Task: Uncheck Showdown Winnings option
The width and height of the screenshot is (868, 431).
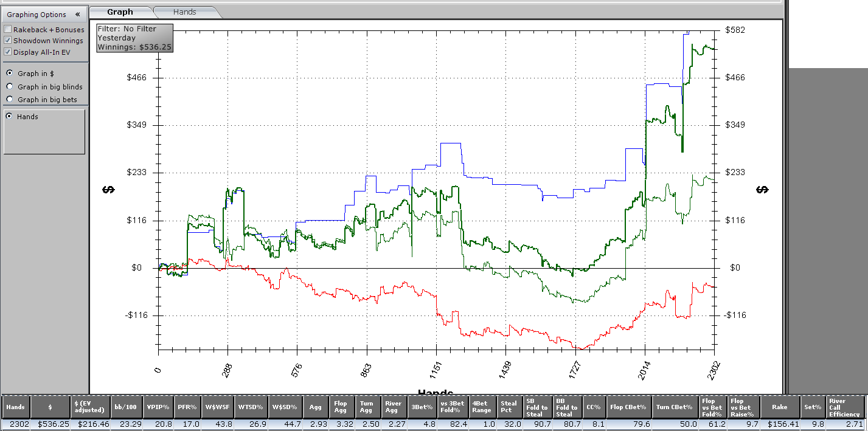Action: pyautogui.click(x=8, y=41)
